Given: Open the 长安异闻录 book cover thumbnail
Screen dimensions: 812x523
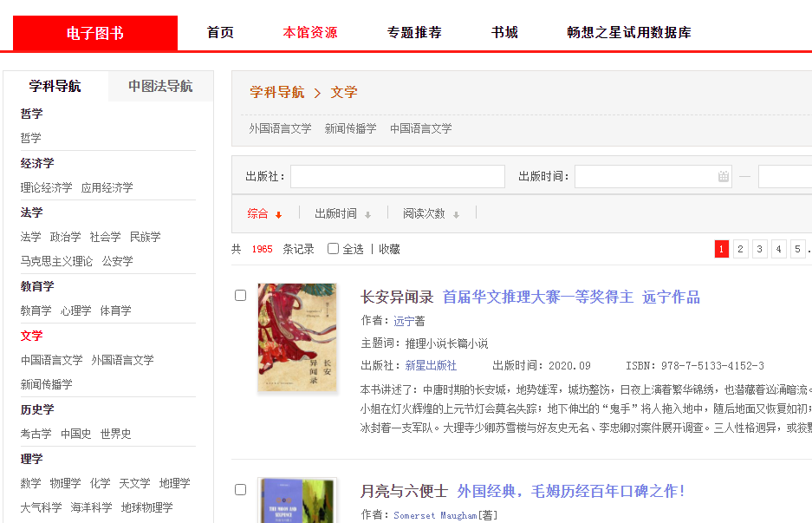Looking at the screenshot, I should click(297, 337).
